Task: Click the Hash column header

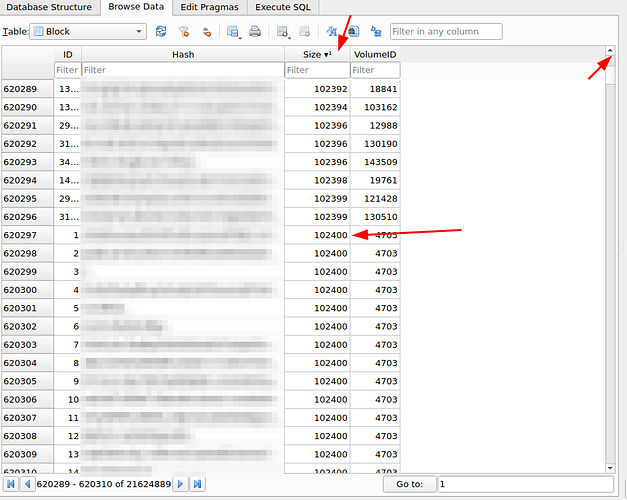Action: (182, 54)
